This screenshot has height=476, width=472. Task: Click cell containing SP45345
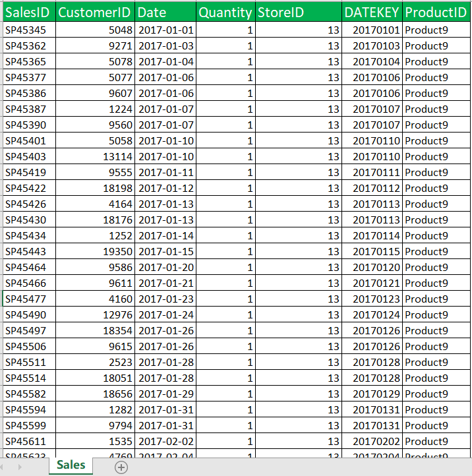[x=29, y=30]
